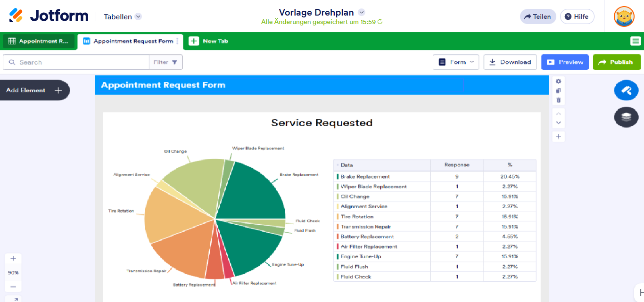Click the Download button
Viewport: 644px width, 302px height.
pos(510,62)
